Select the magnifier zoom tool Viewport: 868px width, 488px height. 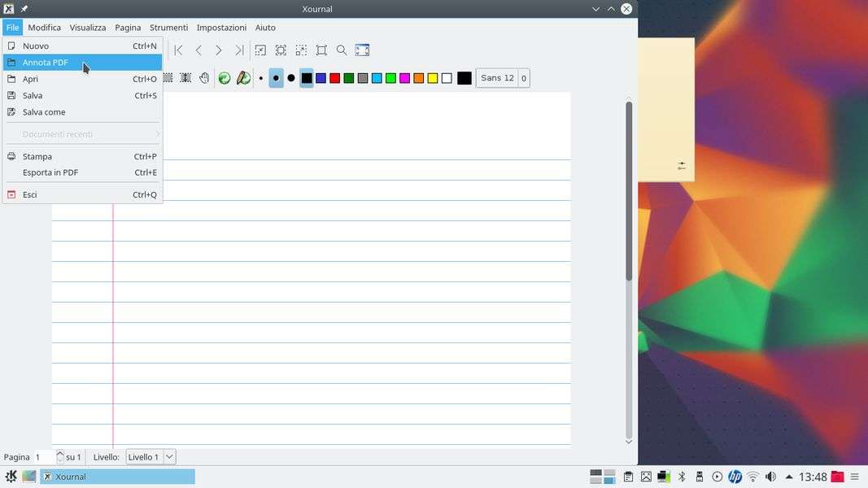point(342,50)
